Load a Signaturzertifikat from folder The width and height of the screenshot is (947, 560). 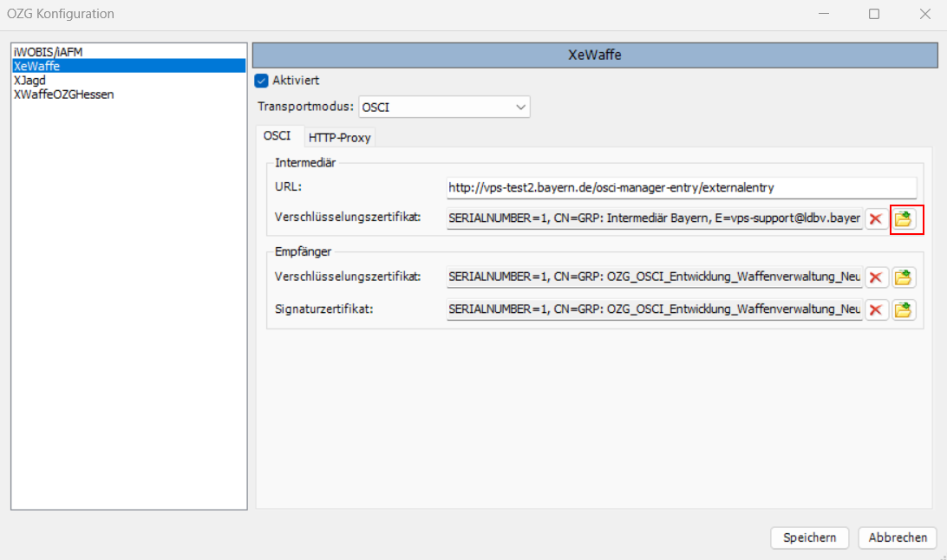pos(905,309)
